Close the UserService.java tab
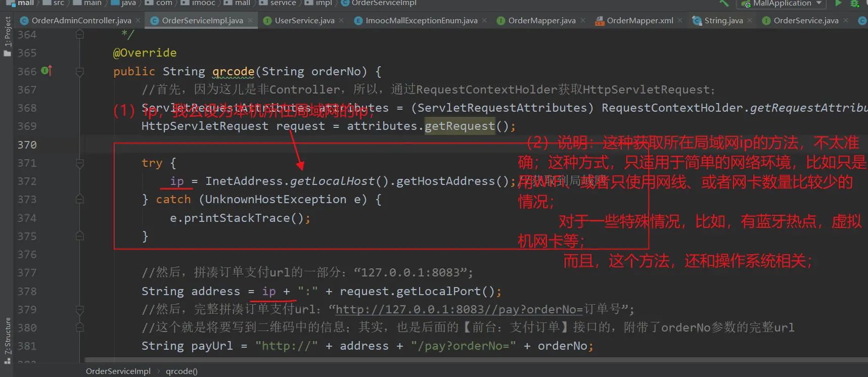868x377 pixels. 341,21
